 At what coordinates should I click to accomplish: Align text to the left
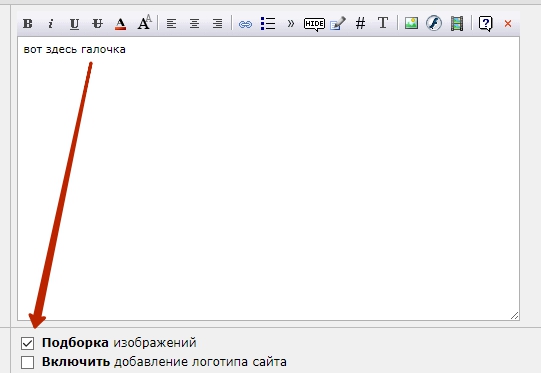tap(171, 24)
